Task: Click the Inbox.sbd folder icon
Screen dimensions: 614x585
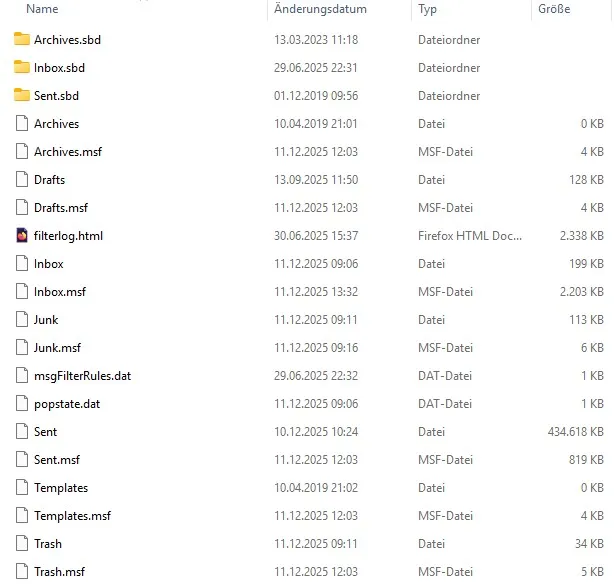Action: (22, 67)
